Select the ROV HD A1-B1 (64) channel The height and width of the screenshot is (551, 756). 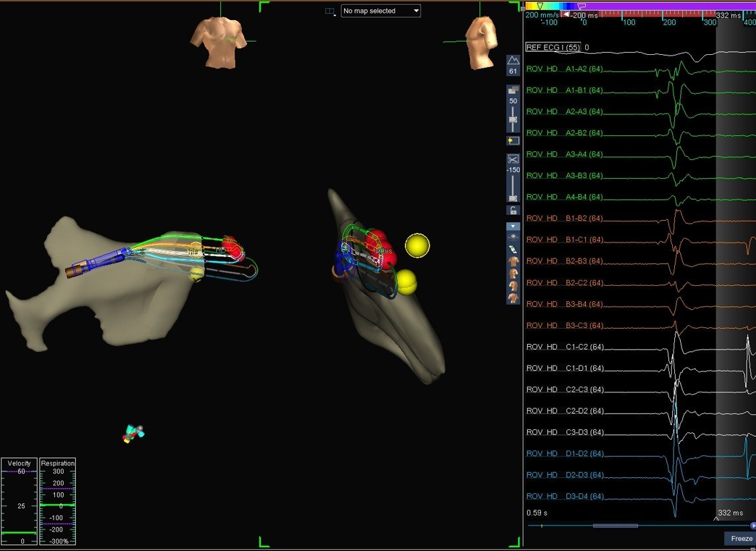[x=564, y=90]
